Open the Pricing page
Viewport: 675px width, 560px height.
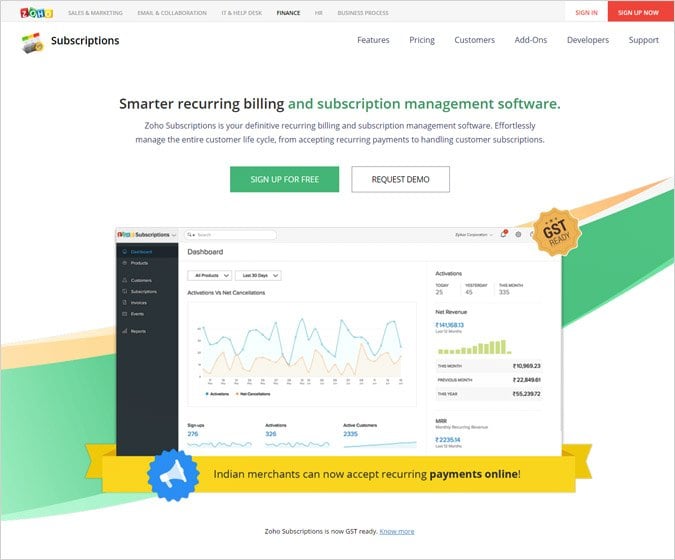click(422, 40)
